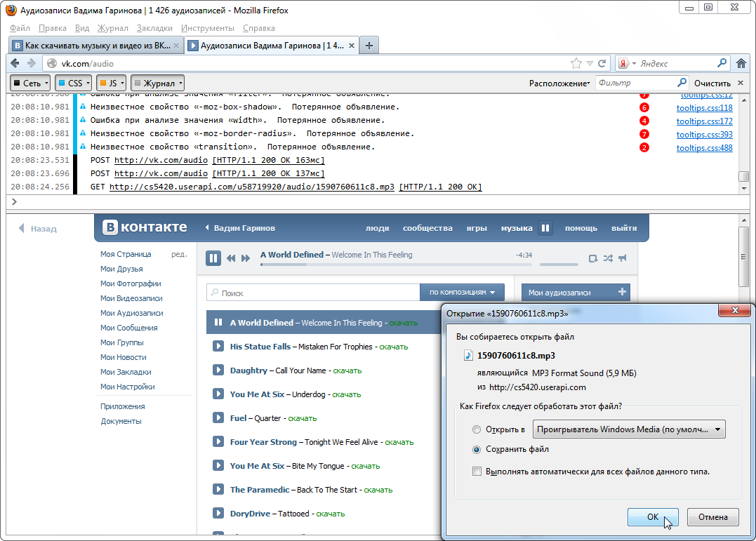Play Fuel Quarter track
This screenshot has height=541, width=756.
click(x=218, y=418)
